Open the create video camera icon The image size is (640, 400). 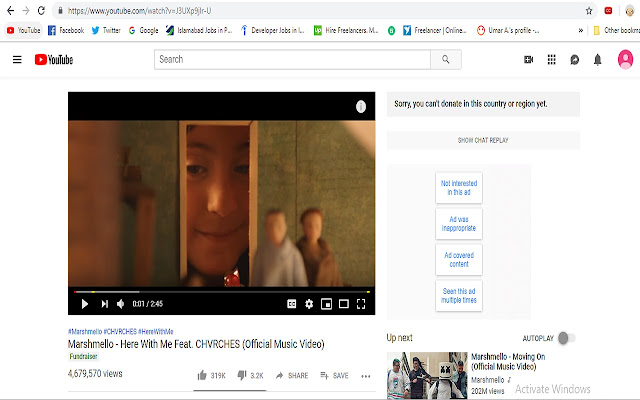click(529, 60)
